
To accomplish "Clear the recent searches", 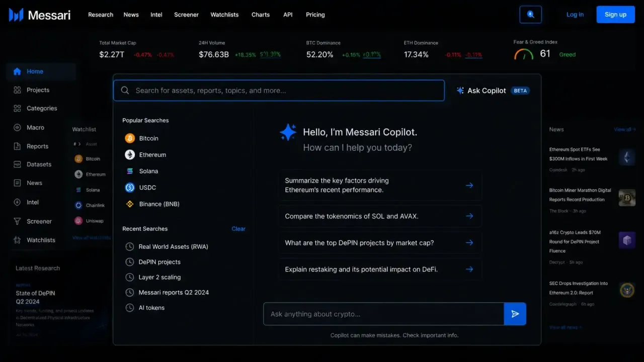I will tap(238, 229).
